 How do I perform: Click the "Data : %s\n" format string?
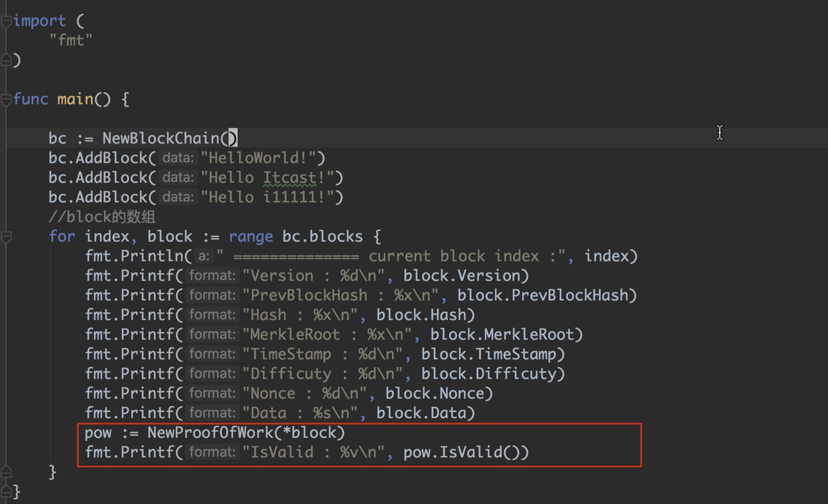(x=299, y=413)
